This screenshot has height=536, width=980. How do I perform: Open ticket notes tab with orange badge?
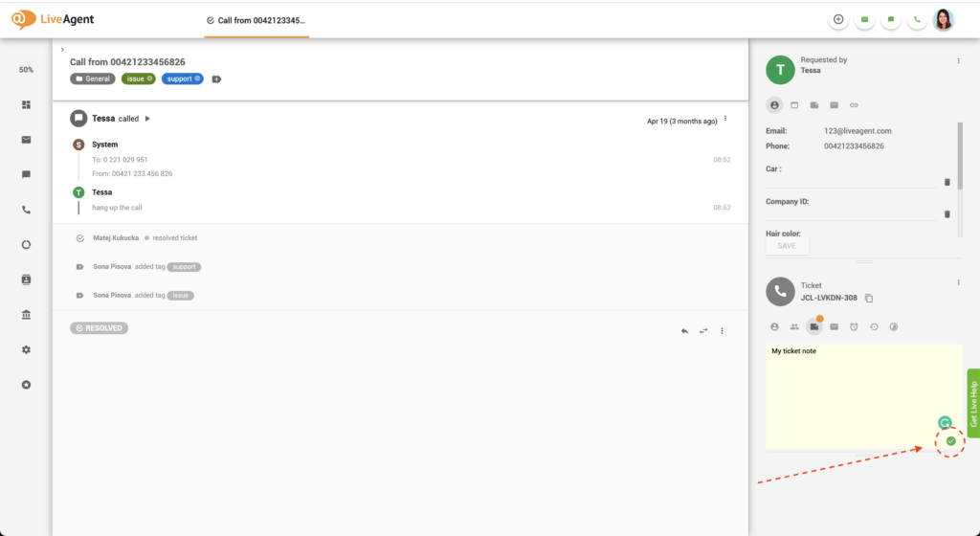point(813,326)
